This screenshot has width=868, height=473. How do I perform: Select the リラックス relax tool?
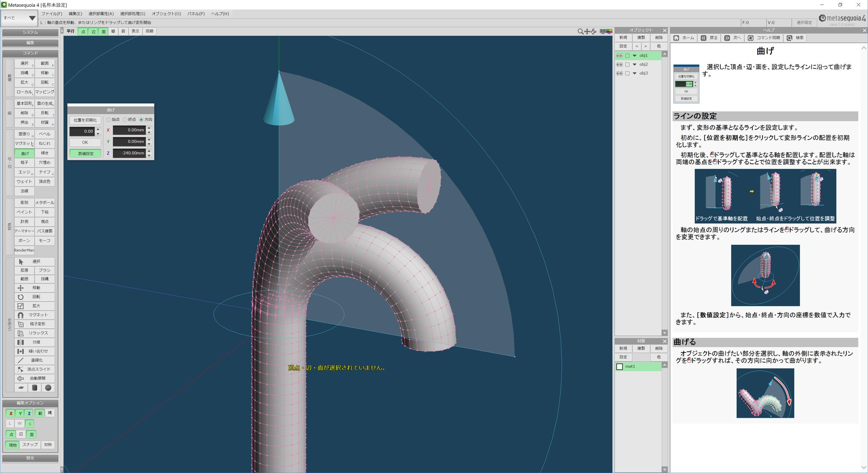[34, 333]
